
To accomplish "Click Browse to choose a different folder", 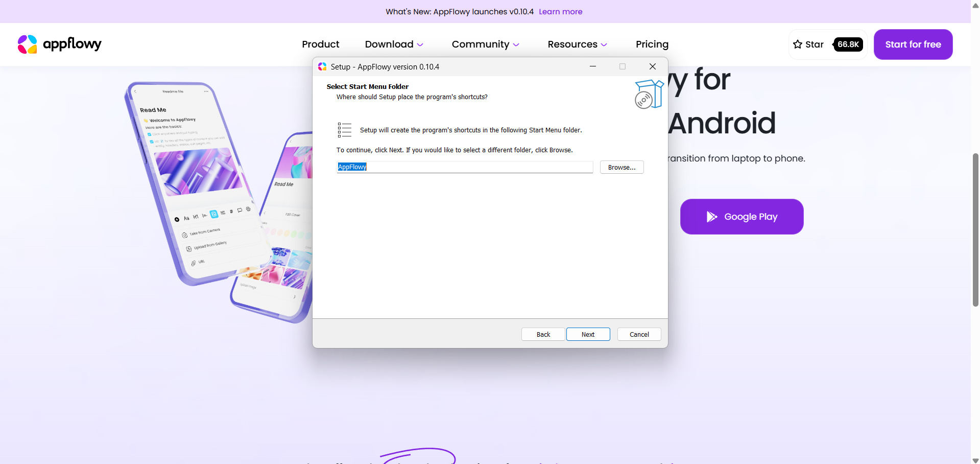I will pyautogui.click(x=622, y=168).
